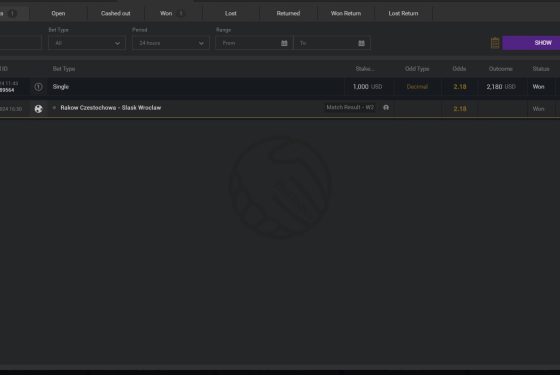
Task: Click the Decimal odd type value
Action: 417,87
